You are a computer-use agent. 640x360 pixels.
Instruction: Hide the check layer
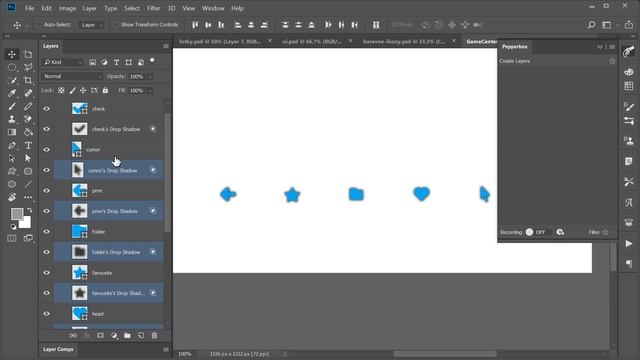click(x=47, y=109)
